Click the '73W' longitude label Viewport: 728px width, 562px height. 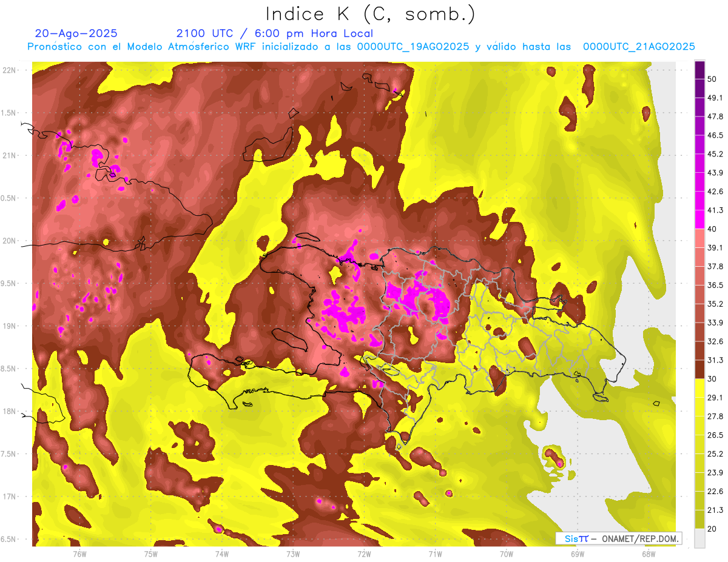click(x=293, y=554)
